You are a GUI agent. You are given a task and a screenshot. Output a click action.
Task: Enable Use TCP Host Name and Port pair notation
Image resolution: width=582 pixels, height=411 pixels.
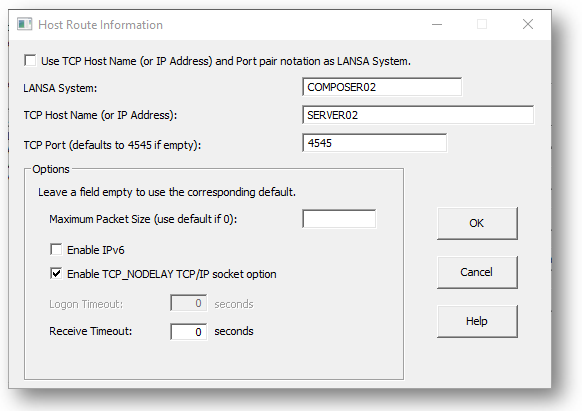(30, 61)
